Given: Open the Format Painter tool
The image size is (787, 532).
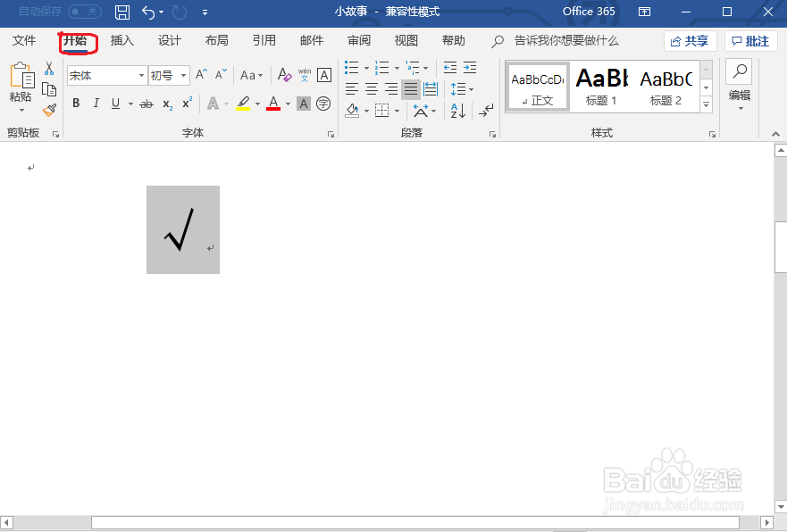Looking at the screenshot, I should pyautogui.click(x=48, y=109).
